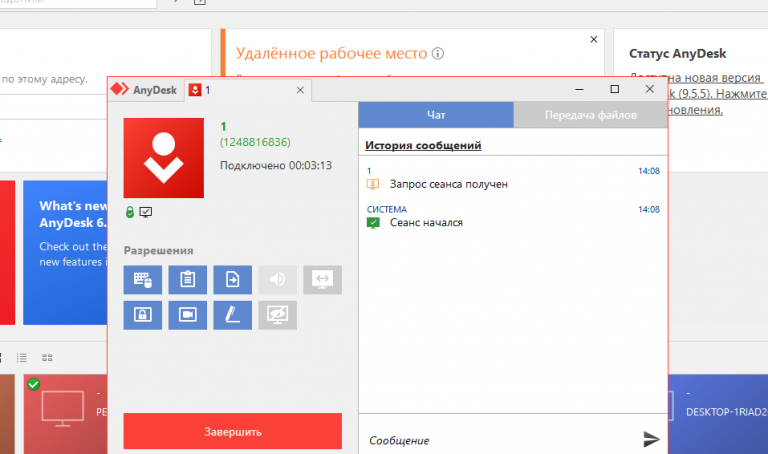Minimize the AnyDesk session window
768x454 pixels.
(579, 89)
